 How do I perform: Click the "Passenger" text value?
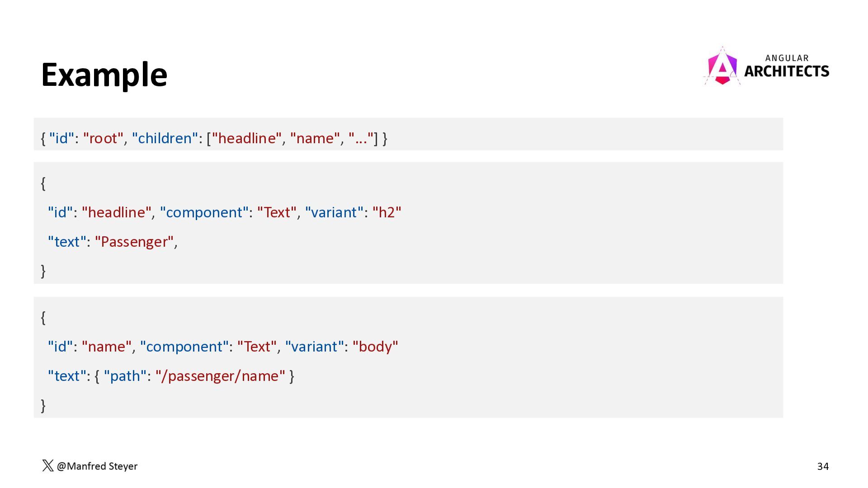pyautogui.click(x=134, y=241)
